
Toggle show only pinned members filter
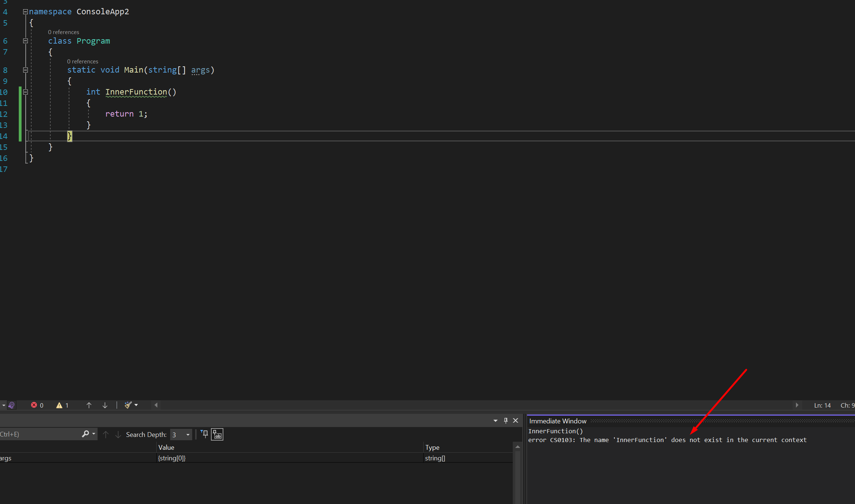click(x=205, y=434)
